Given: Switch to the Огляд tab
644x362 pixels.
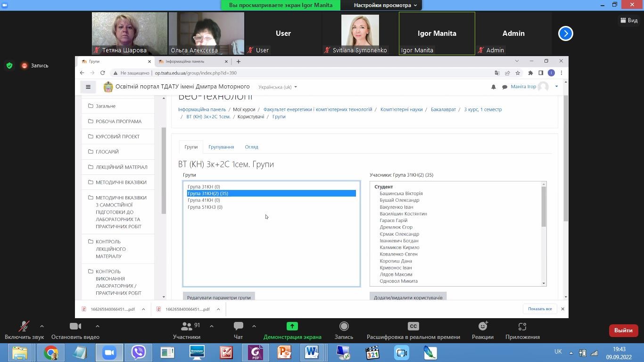Looking at the screenshot, I should tap(251, 147).
